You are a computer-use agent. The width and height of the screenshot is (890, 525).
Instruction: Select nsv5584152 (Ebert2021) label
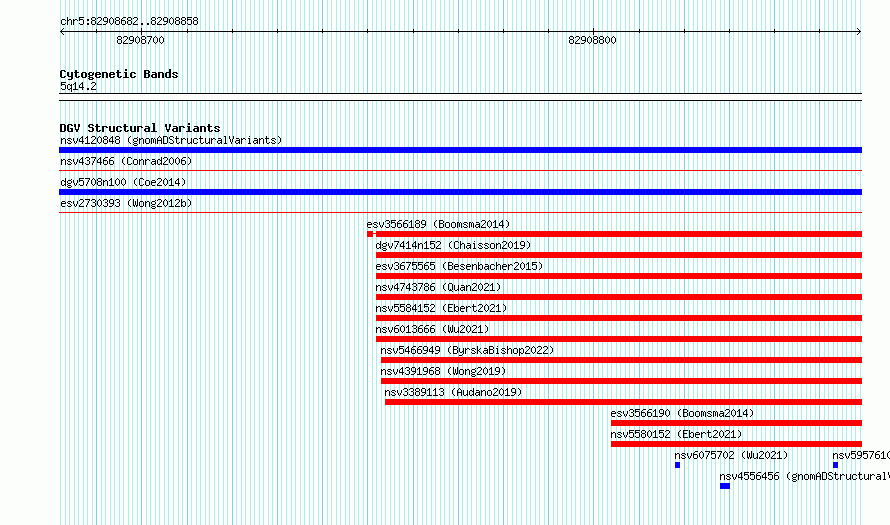(441, 308)
